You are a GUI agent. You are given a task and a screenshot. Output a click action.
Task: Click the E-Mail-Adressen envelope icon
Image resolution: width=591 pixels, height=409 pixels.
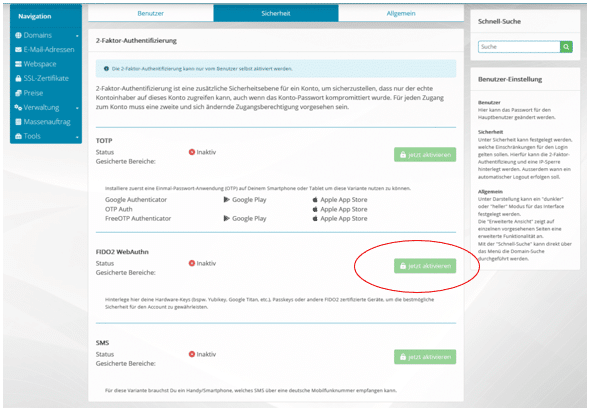(x=18, y=49)
